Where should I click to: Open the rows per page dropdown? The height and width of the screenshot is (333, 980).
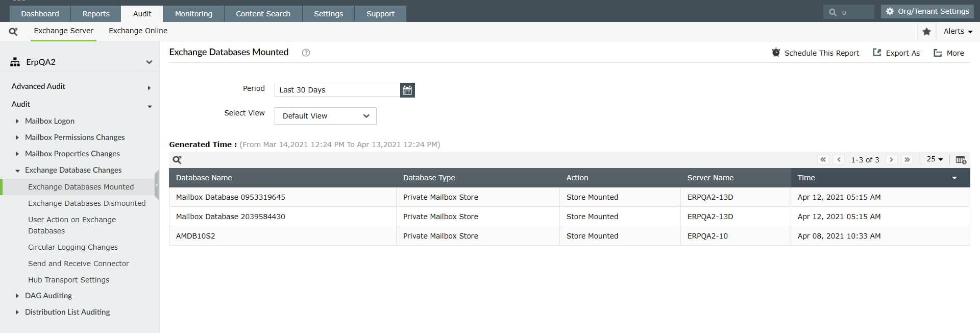(x=935, y=159)
